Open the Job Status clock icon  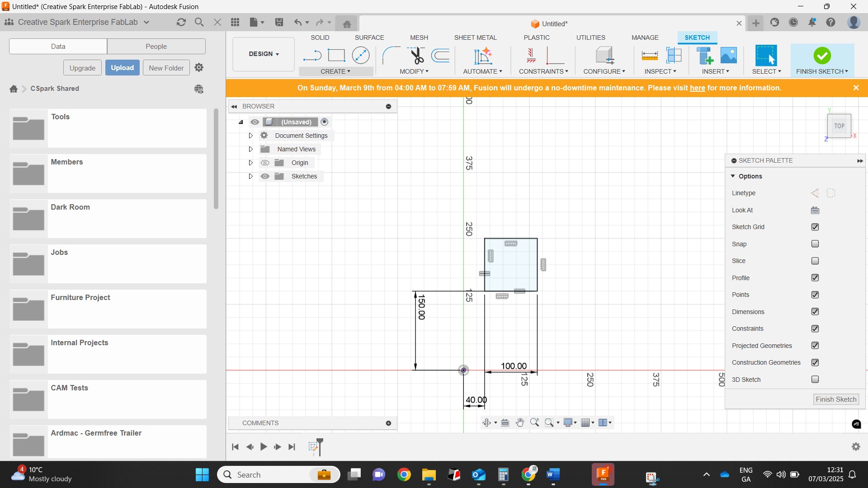(x=793, y=22)
